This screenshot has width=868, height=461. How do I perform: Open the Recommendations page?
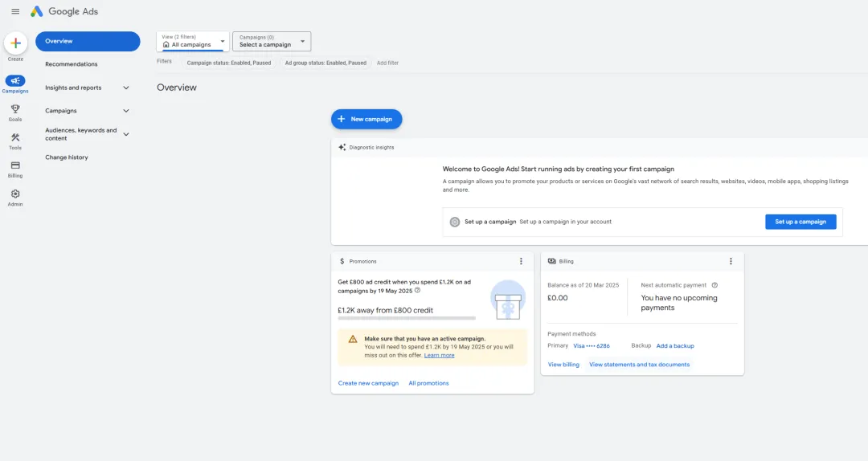point(72,64)
